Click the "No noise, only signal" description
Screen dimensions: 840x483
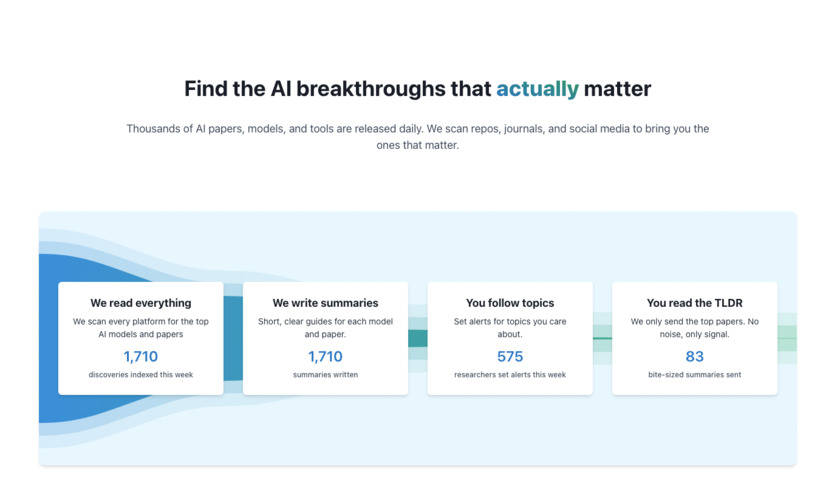point(694,328)
